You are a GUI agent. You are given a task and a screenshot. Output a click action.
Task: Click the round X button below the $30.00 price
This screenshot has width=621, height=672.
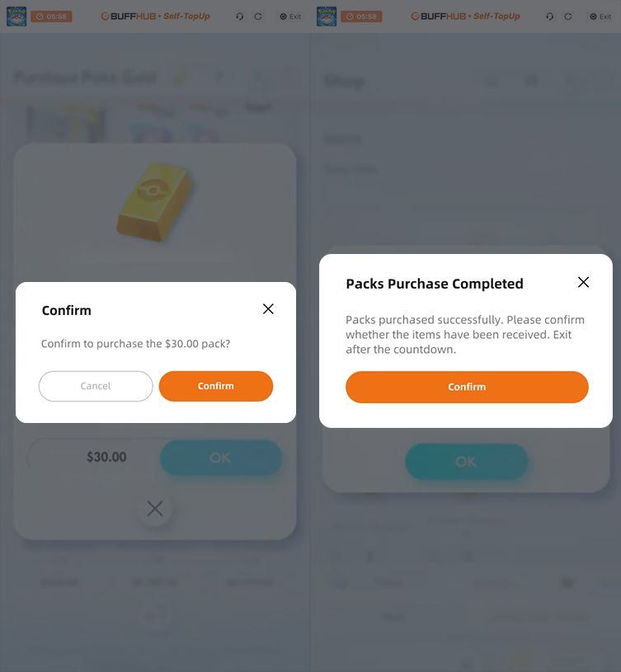[x=155, y=509]
